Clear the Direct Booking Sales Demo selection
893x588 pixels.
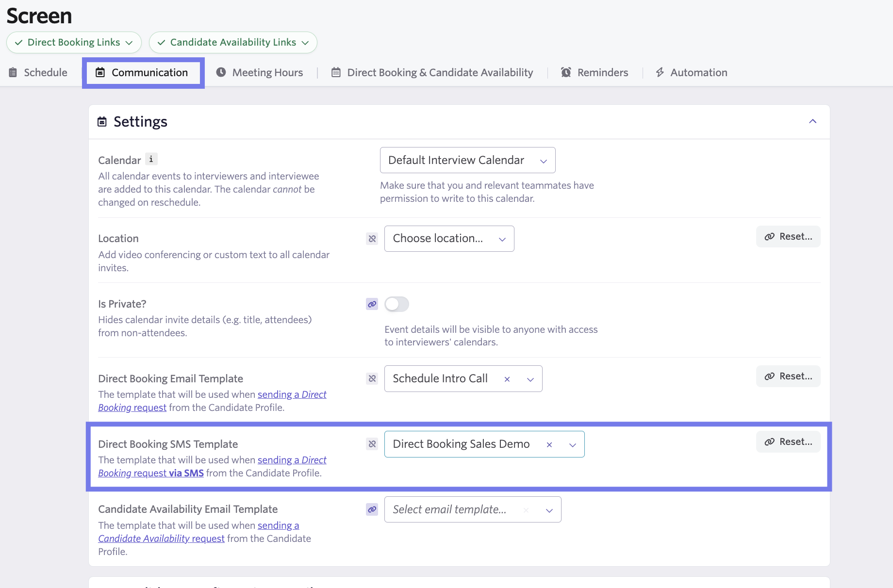coord(549,444)
